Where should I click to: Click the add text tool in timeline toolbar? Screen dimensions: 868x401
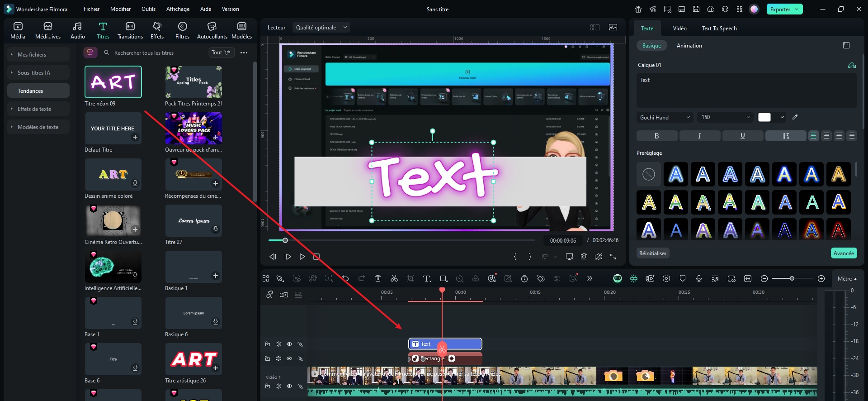pos(427,278)
